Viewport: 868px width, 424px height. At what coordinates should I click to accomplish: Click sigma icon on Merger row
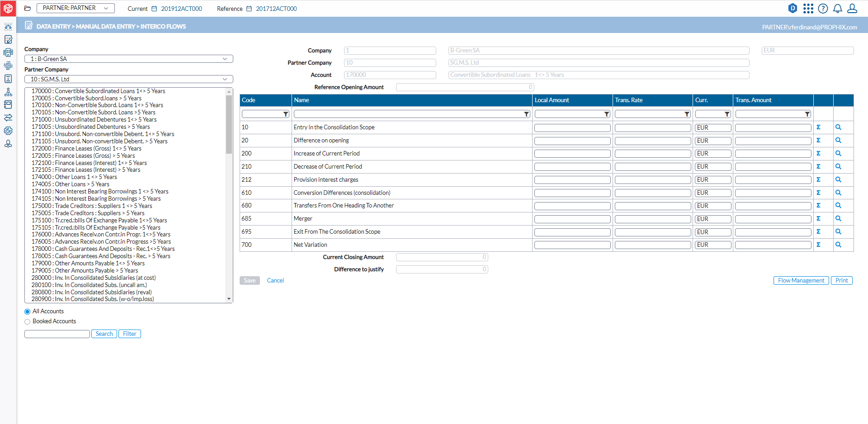pyautogui.click(x=818, y=218)
